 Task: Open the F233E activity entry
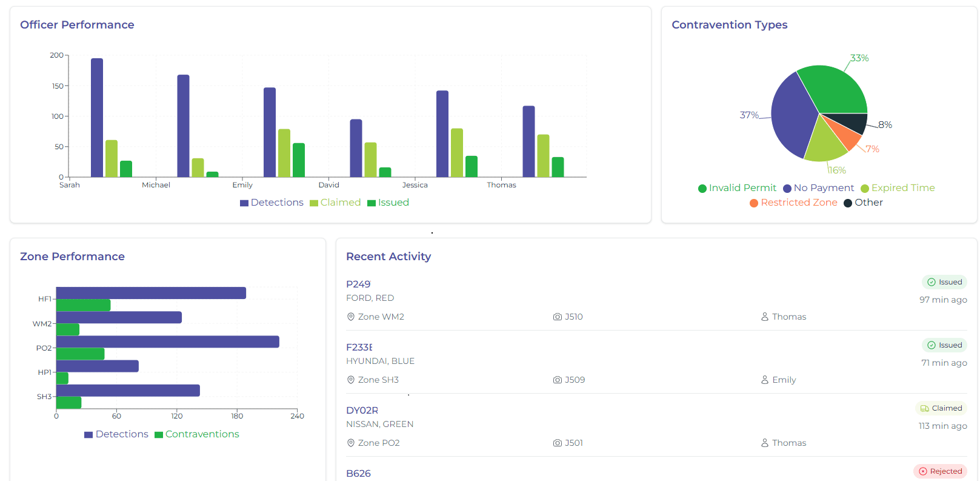[x=656, y=363]
